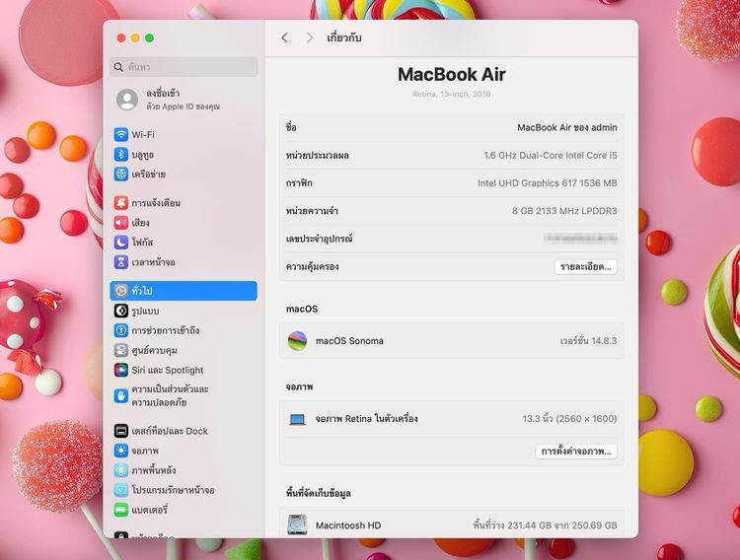
Task: Open Sound (เสียง) speaker icon
Action: (121, 223)
